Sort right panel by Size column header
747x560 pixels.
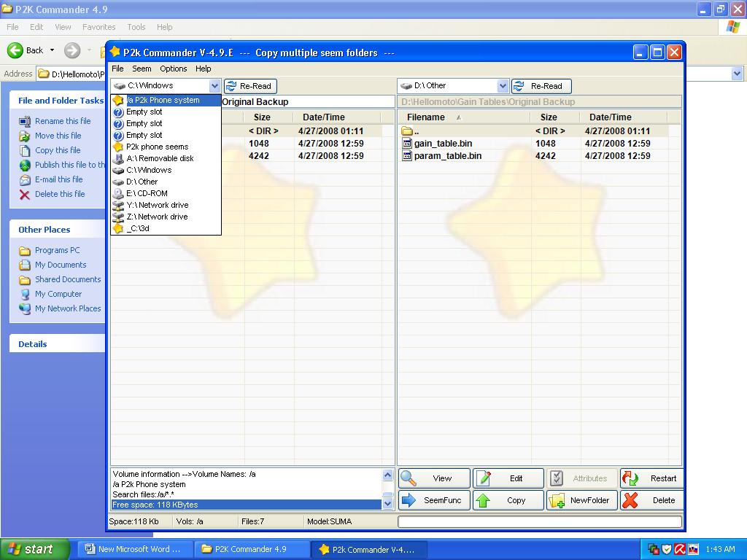554,117
